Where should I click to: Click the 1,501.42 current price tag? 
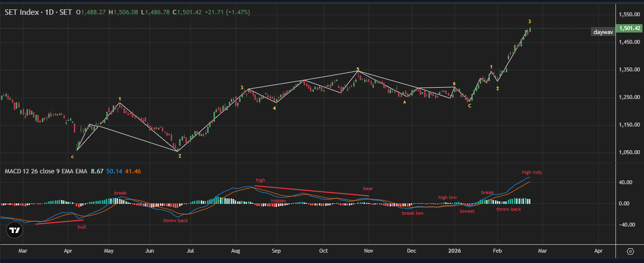pyautogui.click(x=630, y=29)
